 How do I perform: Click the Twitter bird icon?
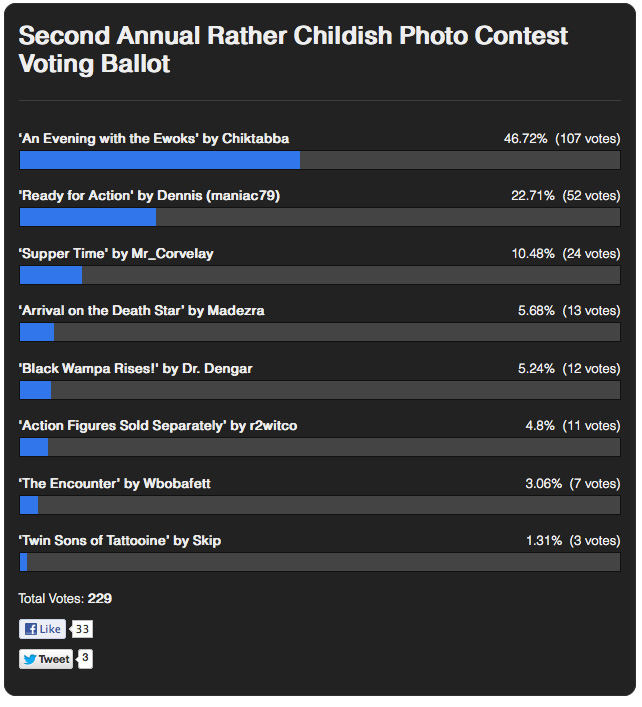[30, 659]
